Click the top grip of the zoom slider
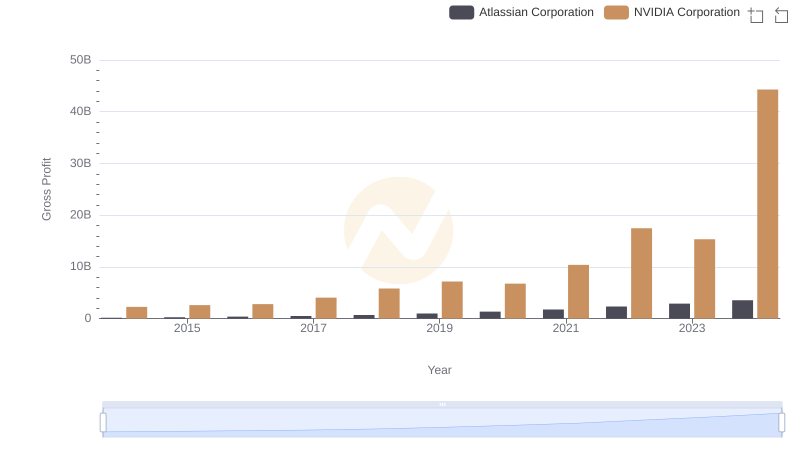Screen dimensions: 800x461 [442, 405]
